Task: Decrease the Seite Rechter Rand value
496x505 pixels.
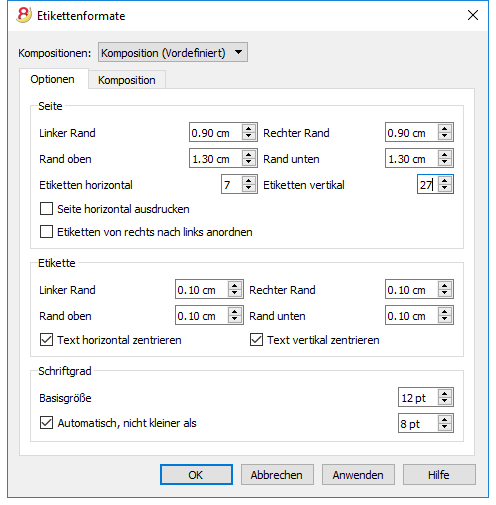Action: click(444, 136)
